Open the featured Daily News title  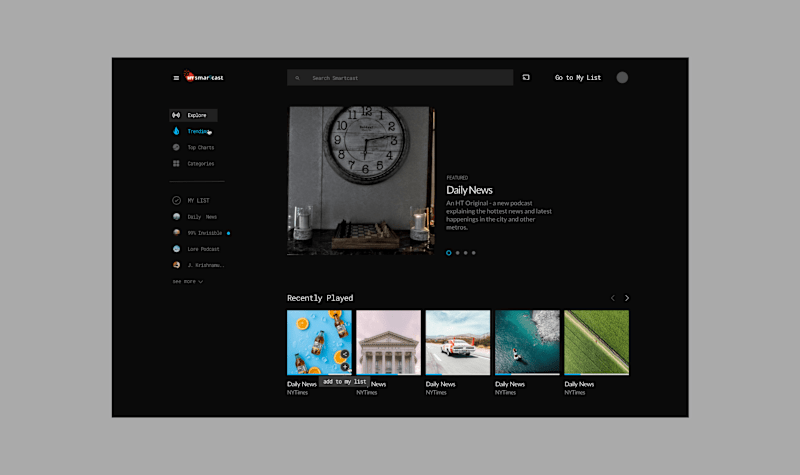469,190
